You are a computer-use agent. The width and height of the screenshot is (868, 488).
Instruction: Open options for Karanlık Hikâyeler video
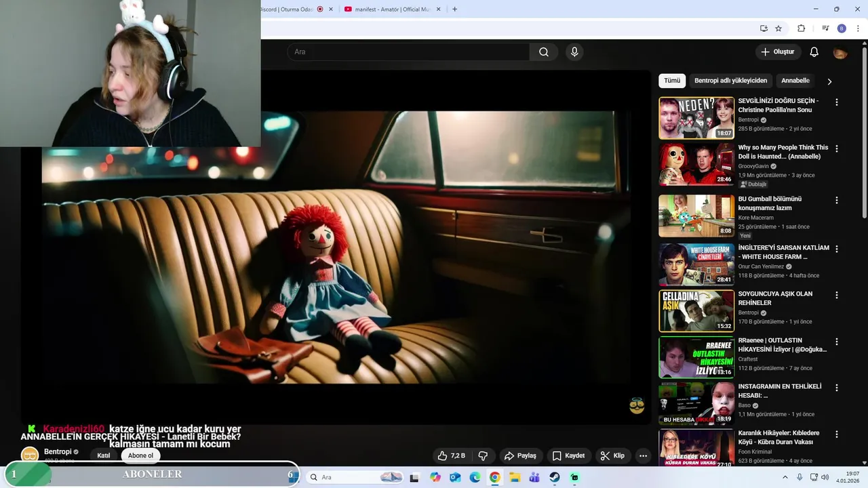coord(836,434)
